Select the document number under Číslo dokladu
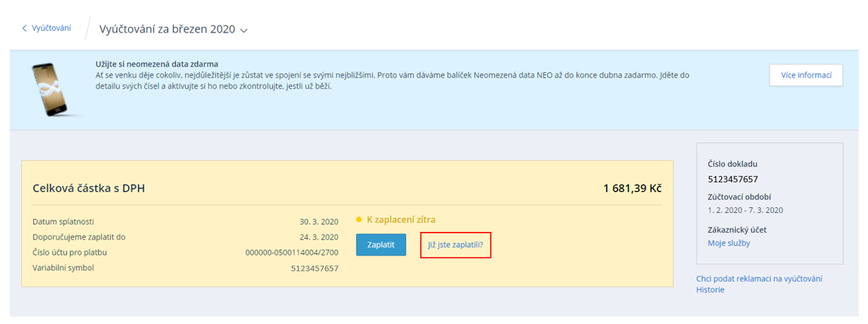The width and height of the screenshot is (868, 324). pos(732,179)
